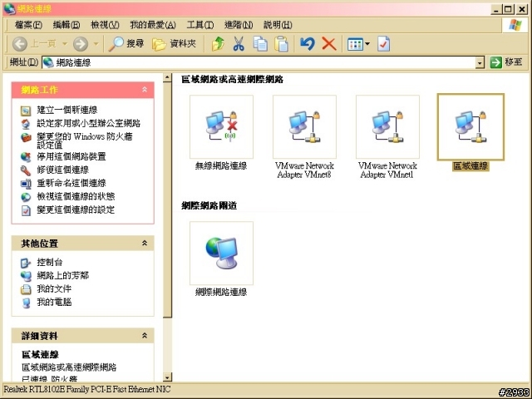Click the Back (上一頁) arrow button

[20, 44]
